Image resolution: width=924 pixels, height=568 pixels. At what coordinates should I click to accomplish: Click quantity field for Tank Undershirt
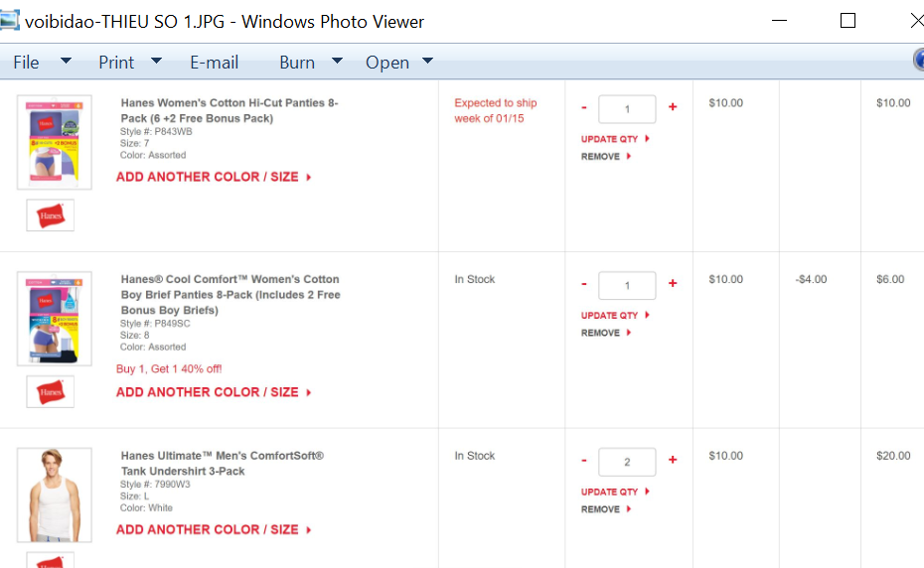tap(627, 462)
